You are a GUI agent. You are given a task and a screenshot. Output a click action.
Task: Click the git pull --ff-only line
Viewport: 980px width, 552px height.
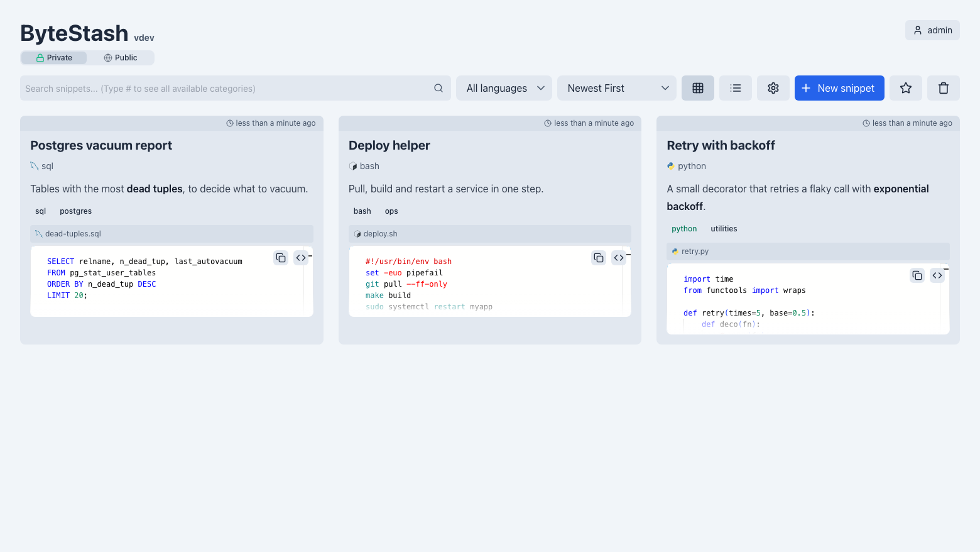click(406, 284)
